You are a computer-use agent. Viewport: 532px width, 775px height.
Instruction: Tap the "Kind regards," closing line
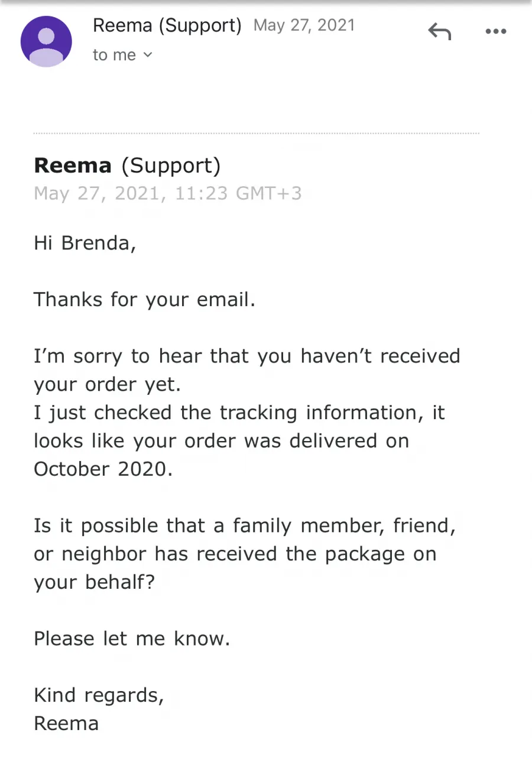pyautogui.click(x=99, y=695)
